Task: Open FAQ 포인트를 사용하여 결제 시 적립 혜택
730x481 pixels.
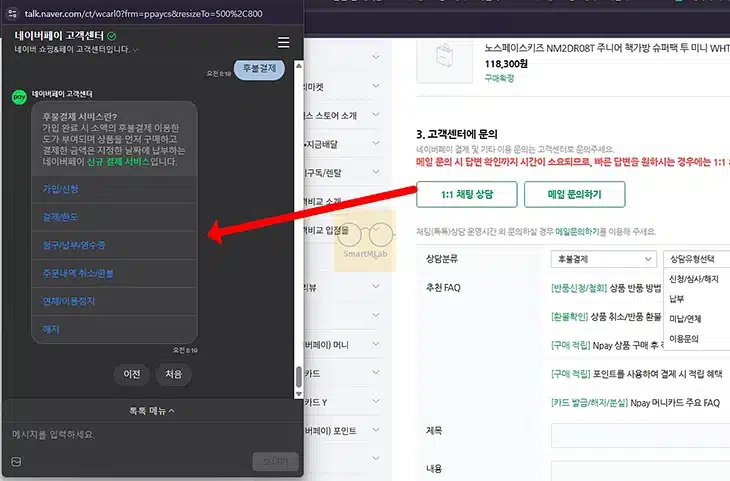Action: 636,374
